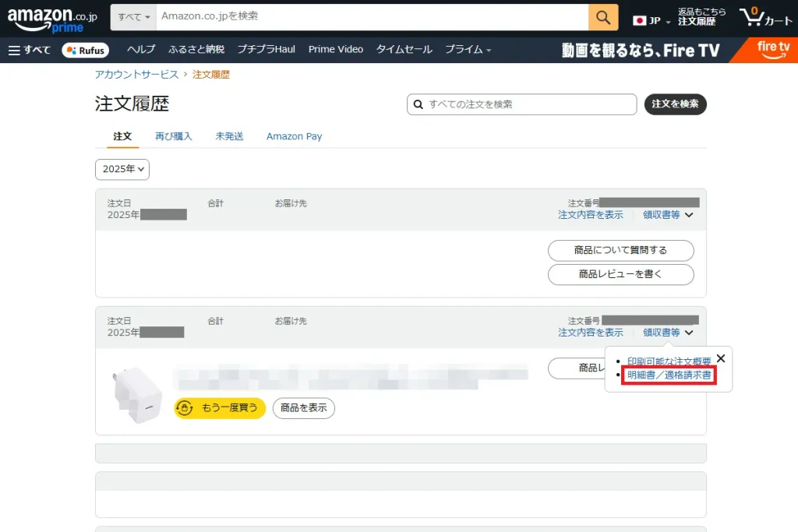
Task: Click the 注文を検索 button
Action: tap(676, 104)
